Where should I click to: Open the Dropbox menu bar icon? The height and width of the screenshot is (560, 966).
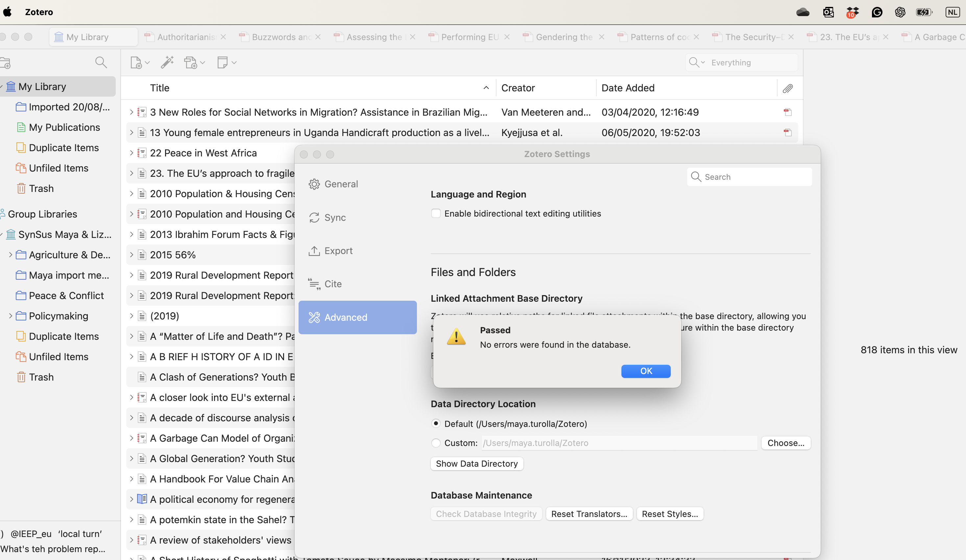853,12
